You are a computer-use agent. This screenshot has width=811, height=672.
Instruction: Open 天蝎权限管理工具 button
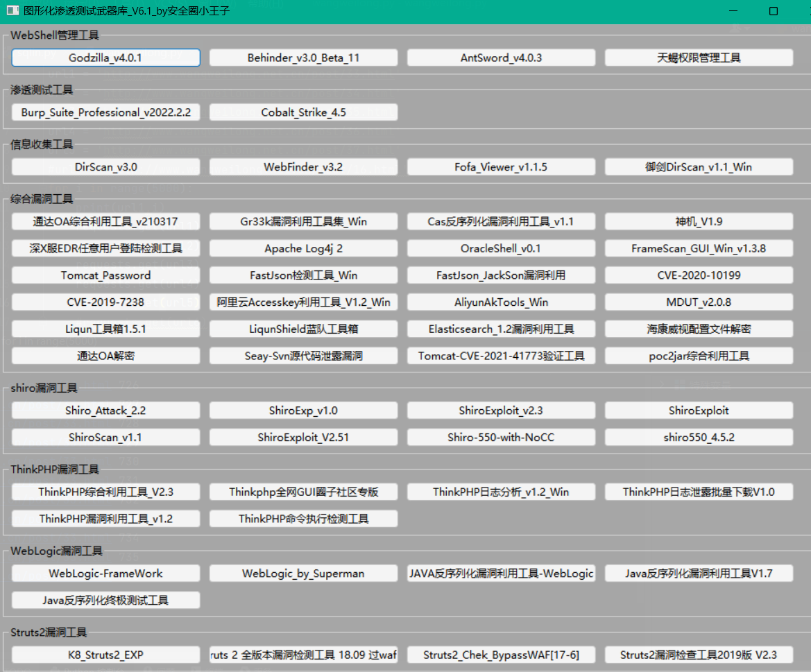[x=699, y=58]
